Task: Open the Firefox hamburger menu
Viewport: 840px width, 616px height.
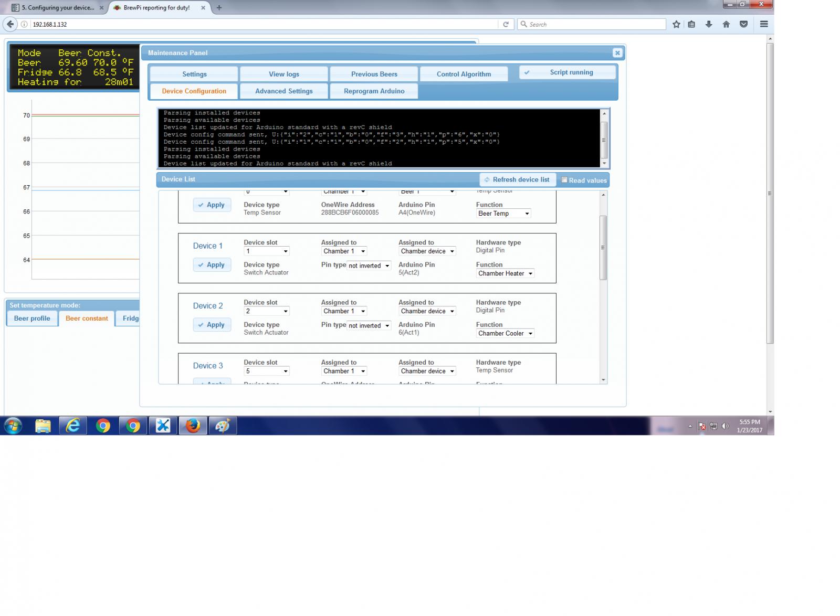Action: pyautogui.click(x=764, y=24)
